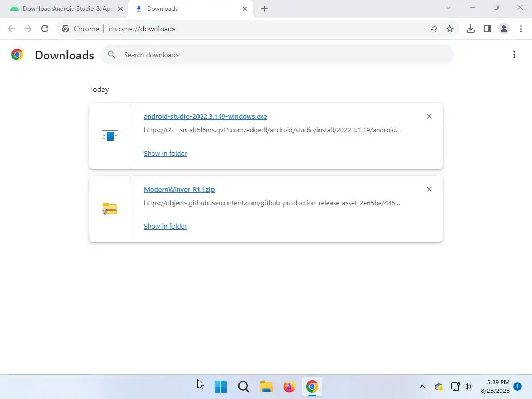Click the Today date heading
The image size is (532, 399).
99,89
